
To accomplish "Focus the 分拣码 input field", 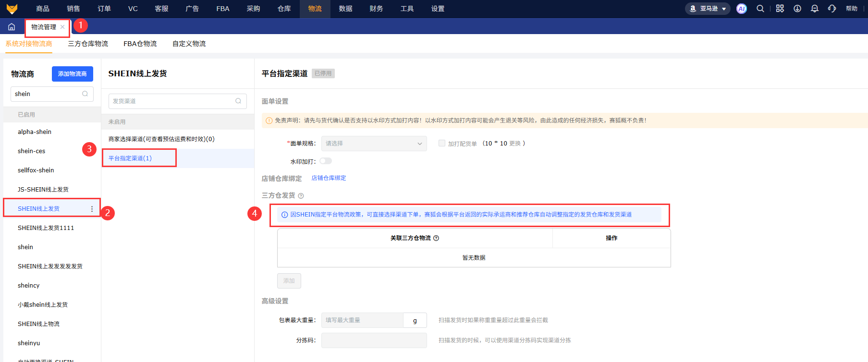I will [x=374, y=340].
